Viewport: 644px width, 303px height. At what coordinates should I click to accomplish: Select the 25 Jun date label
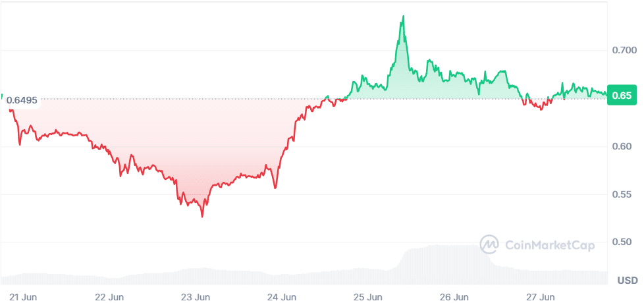[x=369, y=296]
